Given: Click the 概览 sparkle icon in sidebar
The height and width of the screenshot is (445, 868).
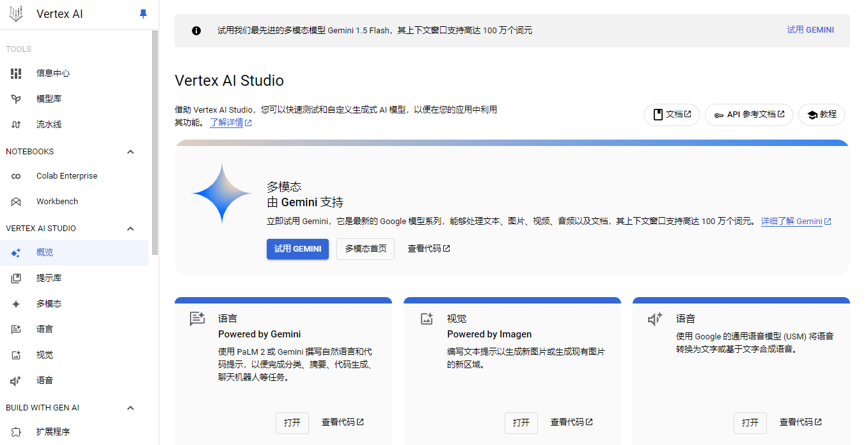Looking at the screenshot, I should point(16,253).
